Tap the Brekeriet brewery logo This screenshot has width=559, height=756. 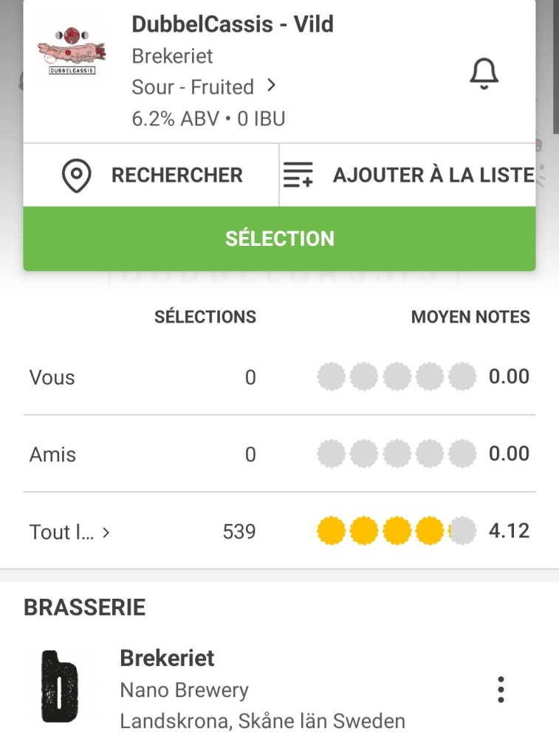(x=61, y=687)
